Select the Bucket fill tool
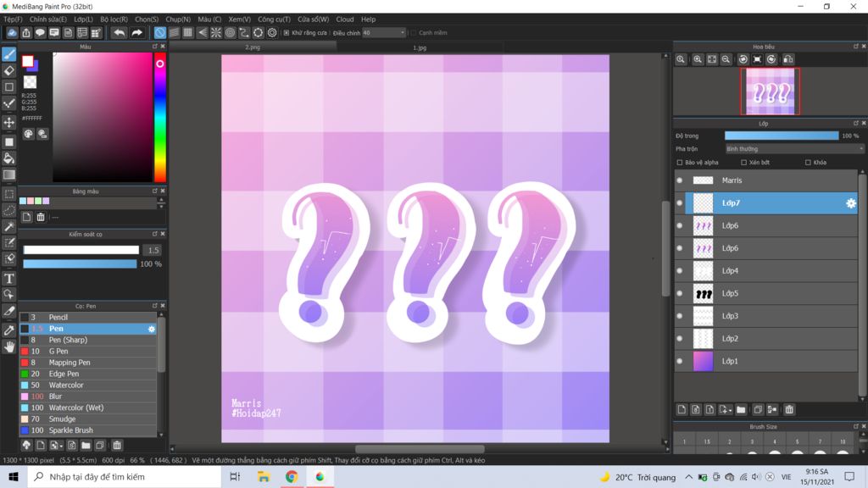The height and width of the screenshot is (488, 868). point(8,158)
